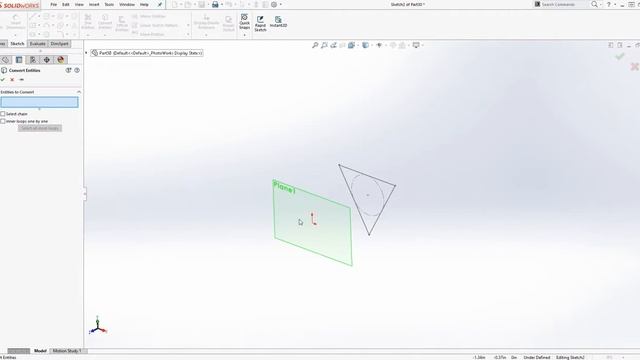Select the green Plane1 in viewport

(x=312, y=222)
